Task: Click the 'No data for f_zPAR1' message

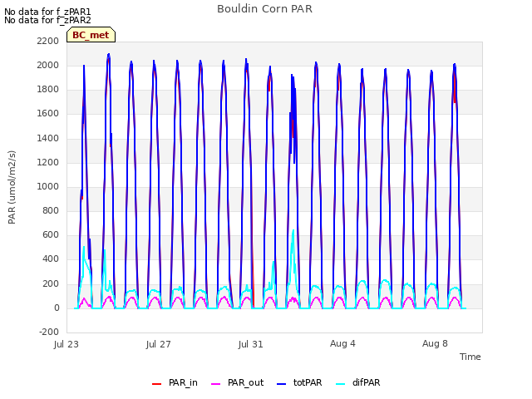Action: (47, 12)
